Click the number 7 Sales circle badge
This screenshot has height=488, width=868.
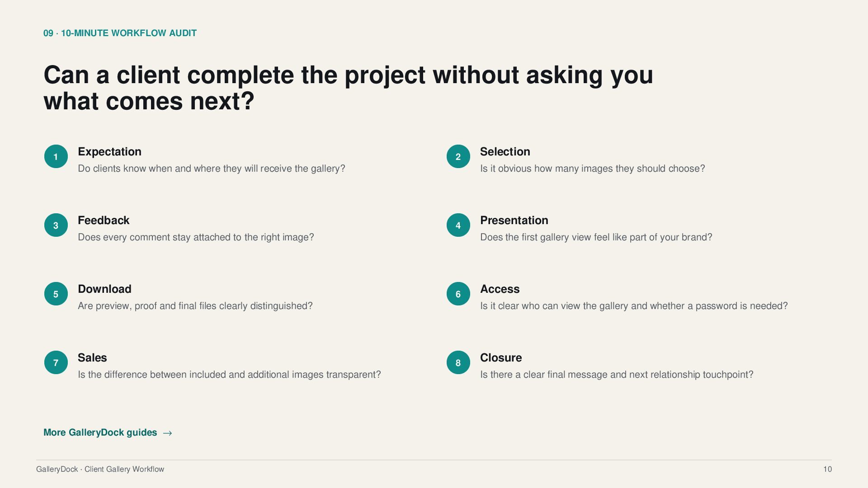pos(56,362)
